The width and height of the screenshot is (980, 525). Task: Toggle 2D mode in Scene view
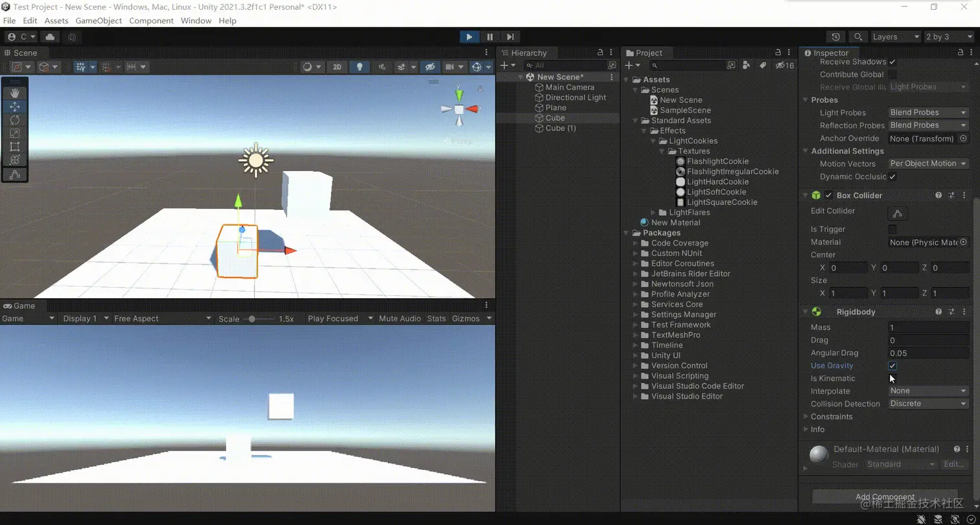coord(337,67)
